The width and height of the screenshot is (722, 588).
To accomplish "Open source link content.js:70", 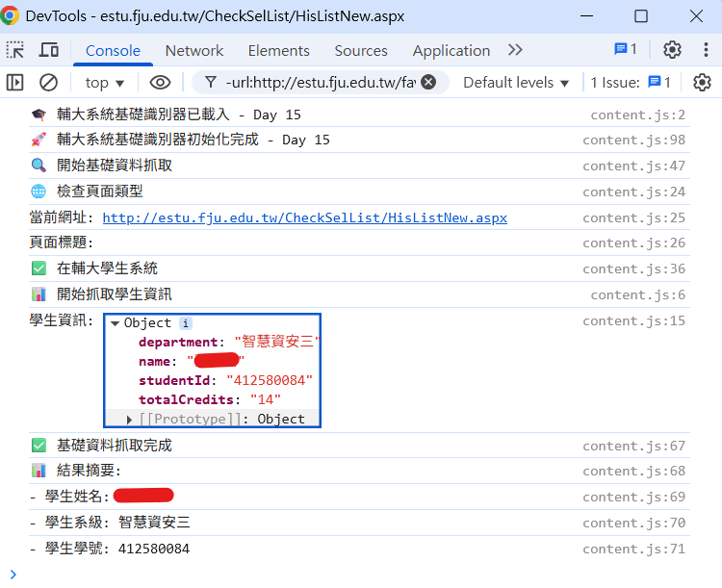I will [x=634, y=524].
